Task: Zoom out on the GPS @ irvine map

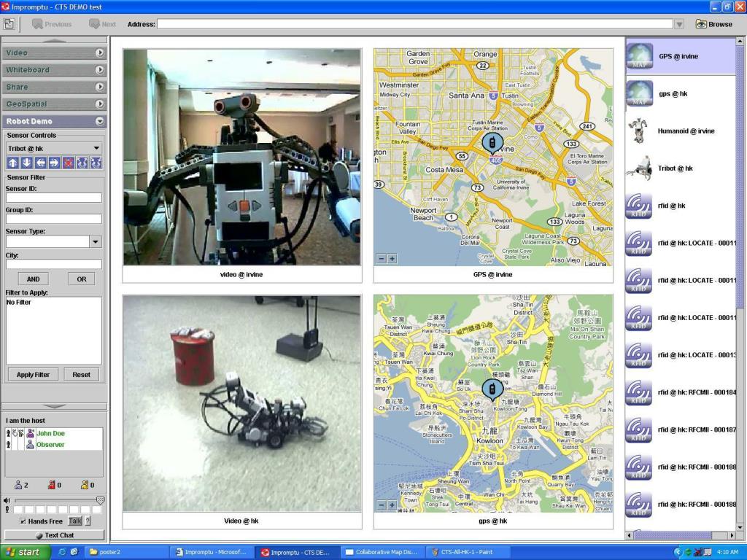Action: pyautogui.click(x=381, y=259)
